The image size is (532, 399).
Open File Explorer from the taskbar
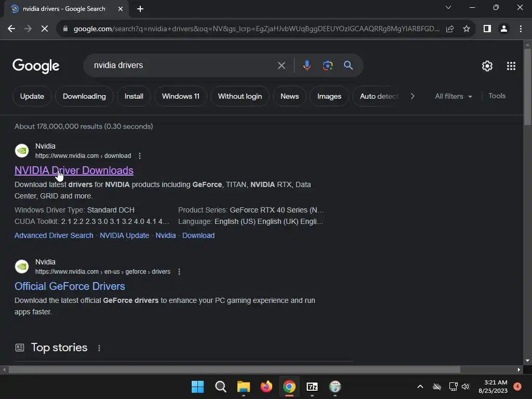click(243, 387)
